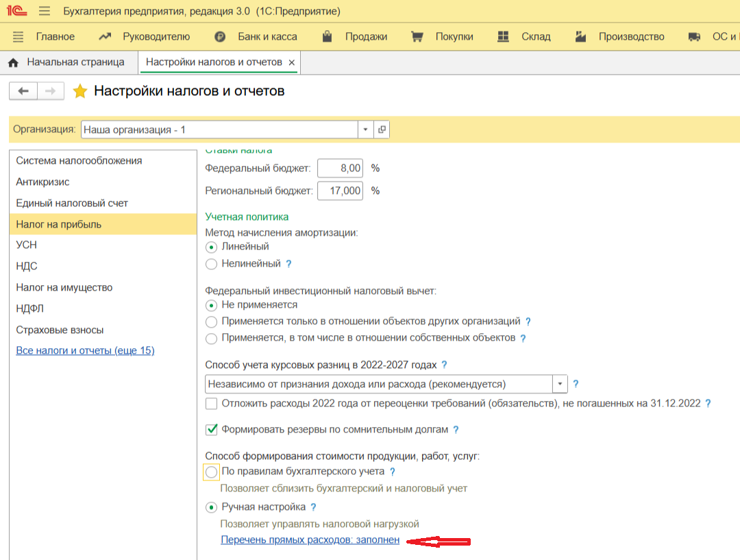Select По правилам бухгалтерского учета option
The image size is (740, 560).
tap(212, 472)
